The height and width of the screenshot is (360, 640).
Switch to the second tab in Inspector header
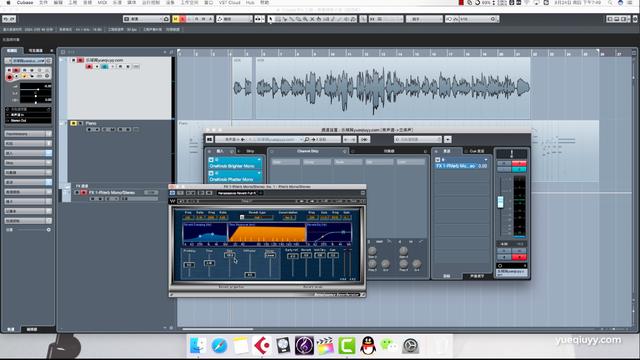36,51
